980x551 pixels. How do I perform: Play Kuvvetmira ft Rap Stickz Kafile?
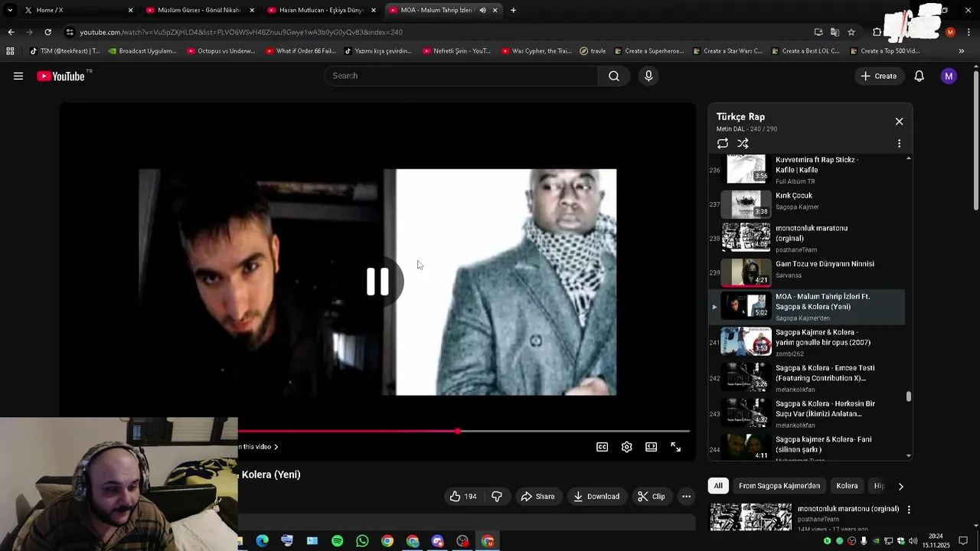click(808, 170)
